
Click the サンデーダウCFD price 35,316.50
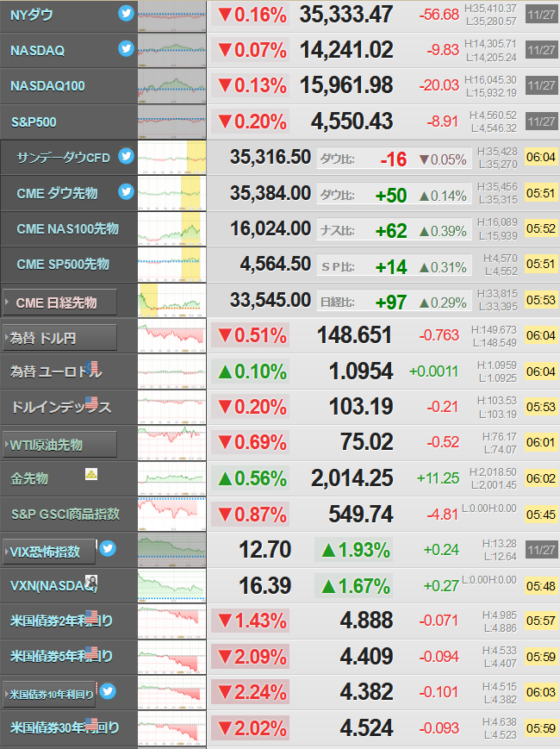click(x=271, y=157)
